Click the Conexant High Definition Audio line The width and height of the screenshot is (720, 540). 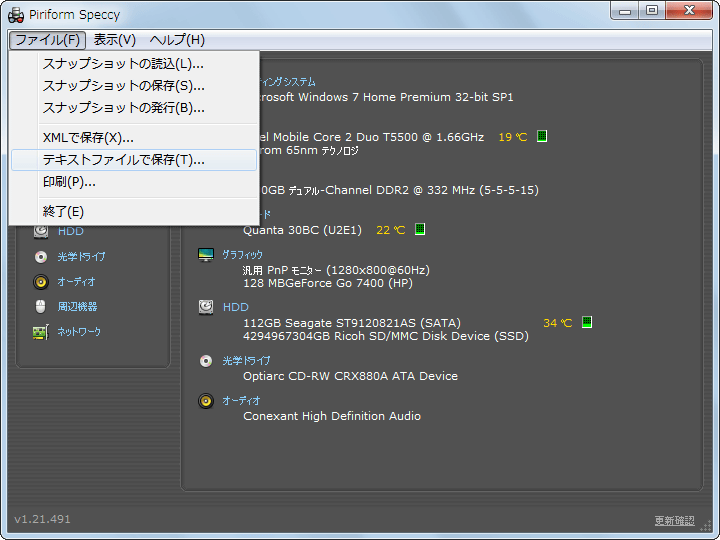pyautogui.click(x=332, y=416)
